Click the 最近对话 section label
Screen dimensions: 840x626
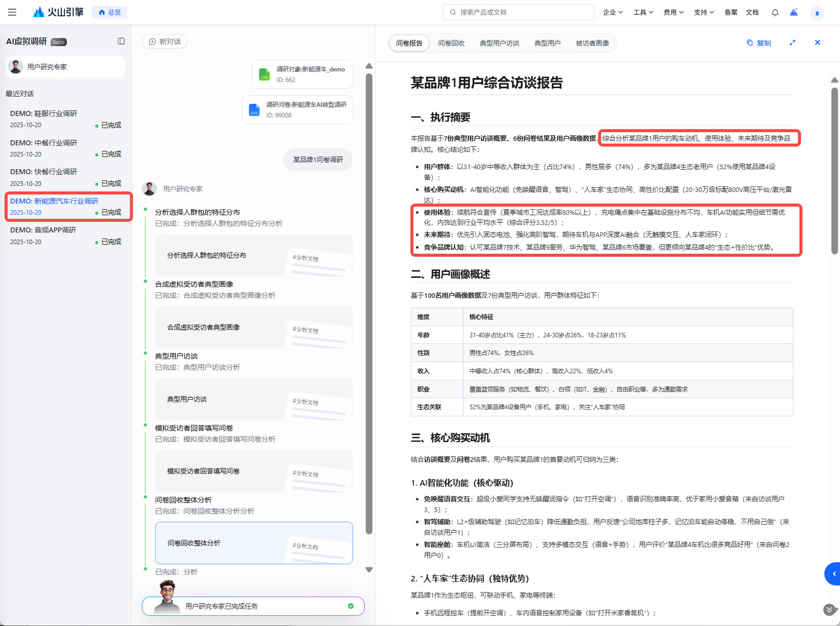pos(20,94)
